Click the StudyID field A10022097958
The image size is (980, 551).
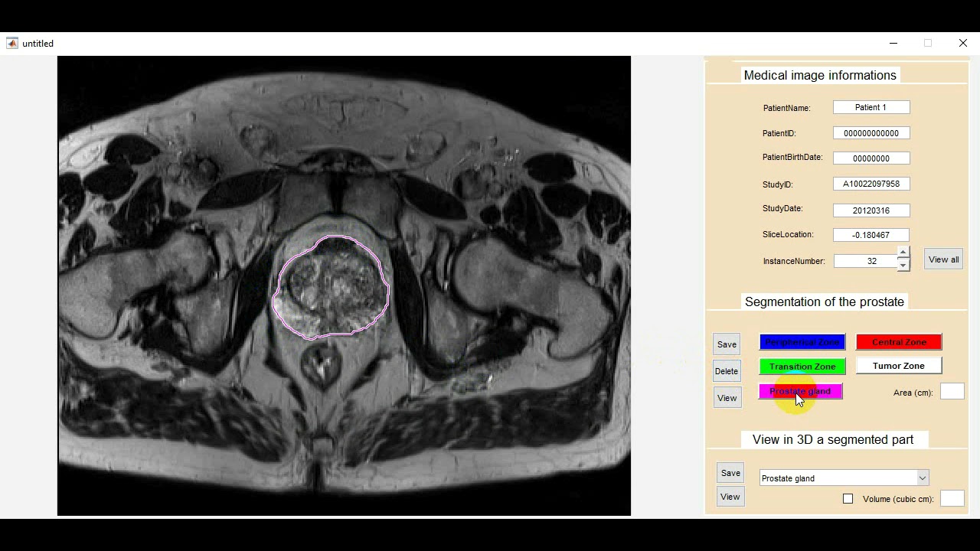[x=871, y=184]
